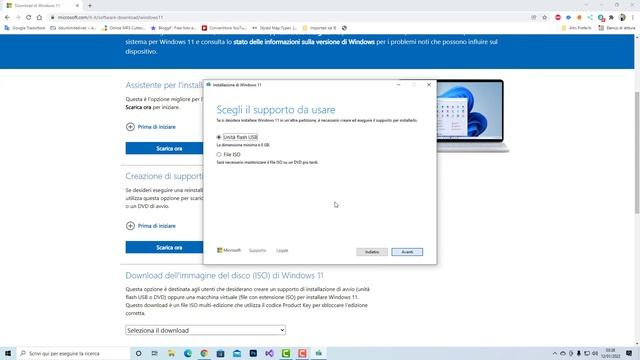Viewport: 640px width, 360px height.
Task: Open the Elenco di lettura reading list
Action: coord(616,28)
